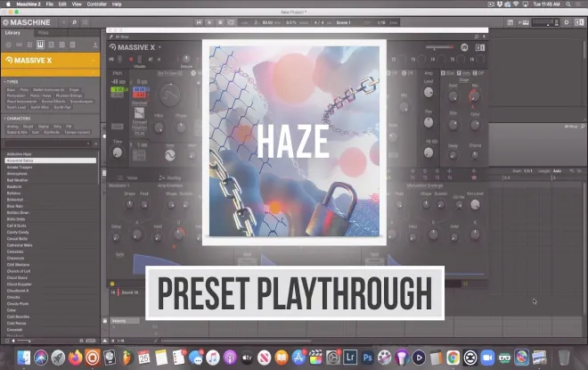Image resolution: width=588 pixels, height=370 pixels.
Task: Open the Help menu
Action: (x=117, y=4)
